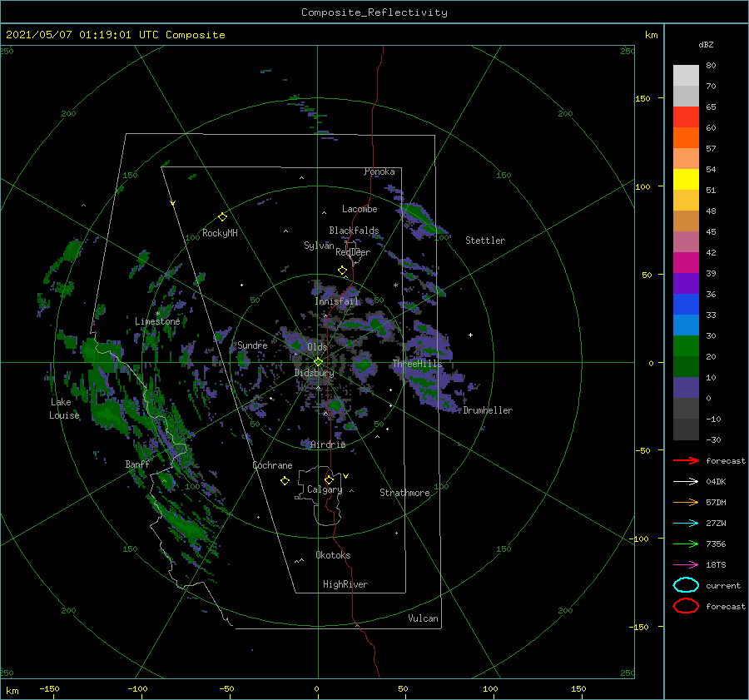The width and height of the screenshot is (749, 700).
Task: Click the Sylvan label
Action: [319, 246]
